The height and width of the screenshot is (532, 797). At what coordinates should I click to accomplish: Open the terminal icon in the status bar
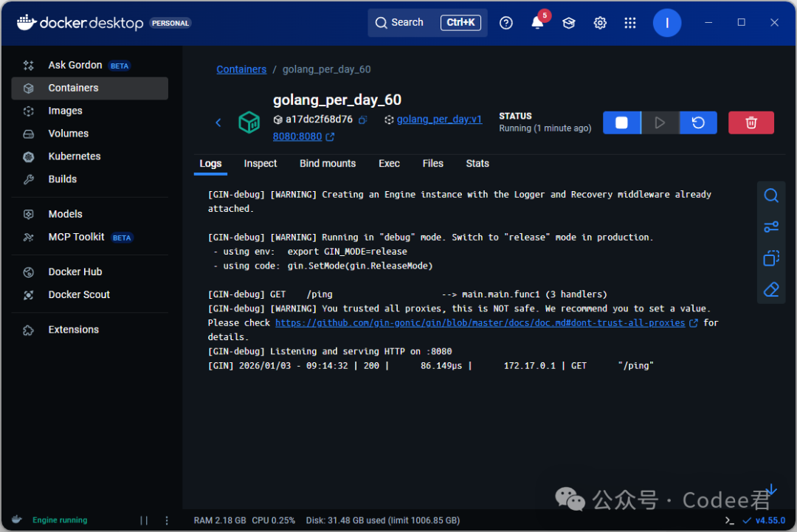729,520
